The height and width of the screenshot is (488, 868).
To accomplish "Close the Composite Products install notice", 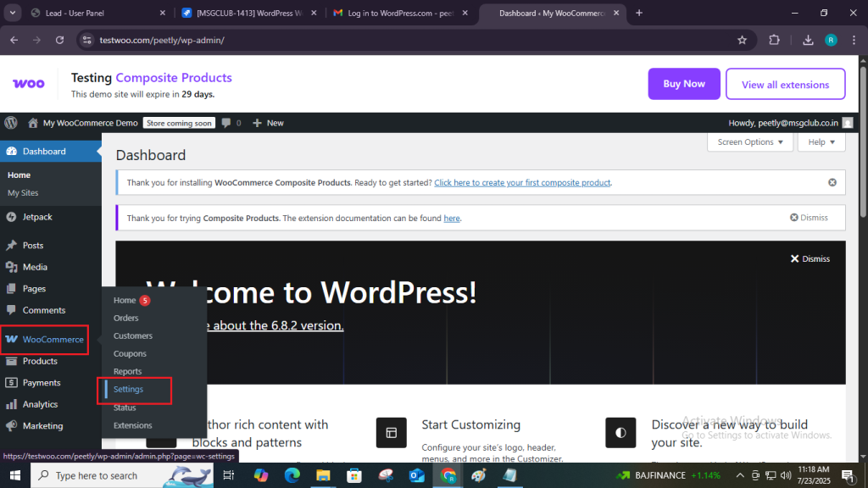I will [832, 183].
